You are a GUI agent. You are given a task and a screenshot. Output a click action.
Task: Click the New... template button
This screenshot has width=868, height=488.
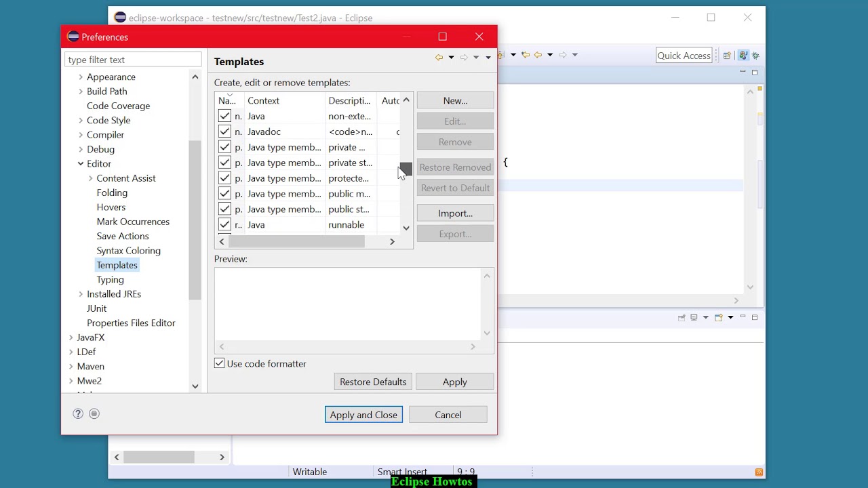pos(455,100)
